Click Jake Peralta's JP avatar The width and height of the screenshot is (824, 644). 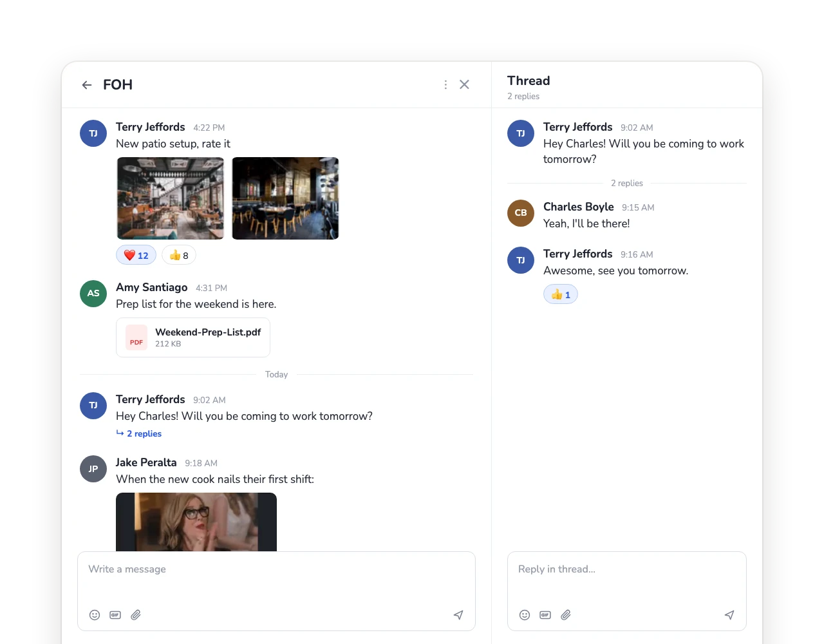tap(93, 469)
